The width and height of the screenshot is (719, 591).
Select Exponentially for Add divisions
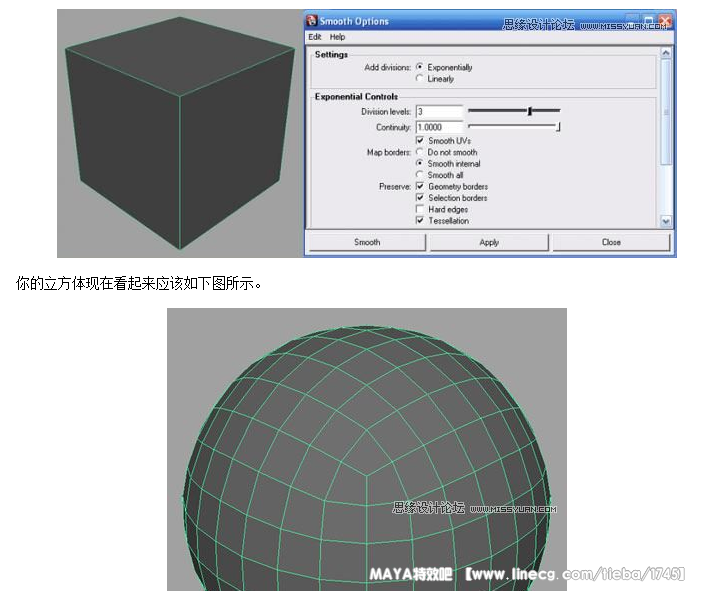tap(419, 67)
